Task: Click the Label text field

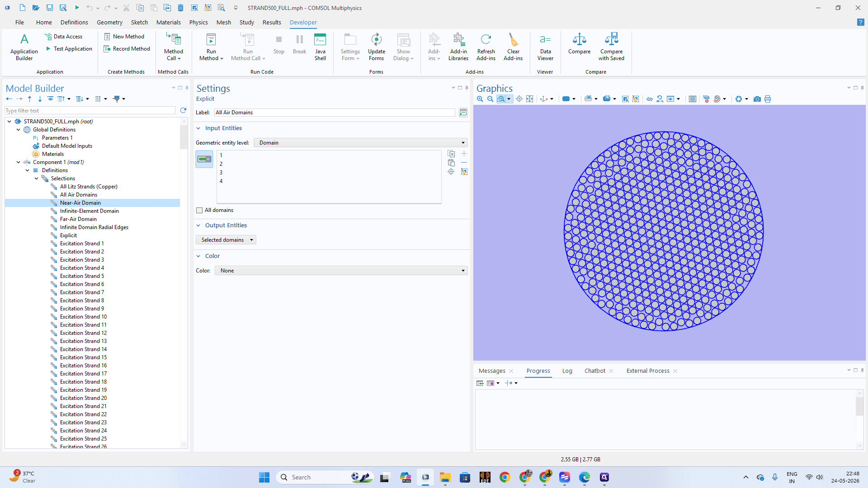Action: pyautogui.click(x=335, y=113)
